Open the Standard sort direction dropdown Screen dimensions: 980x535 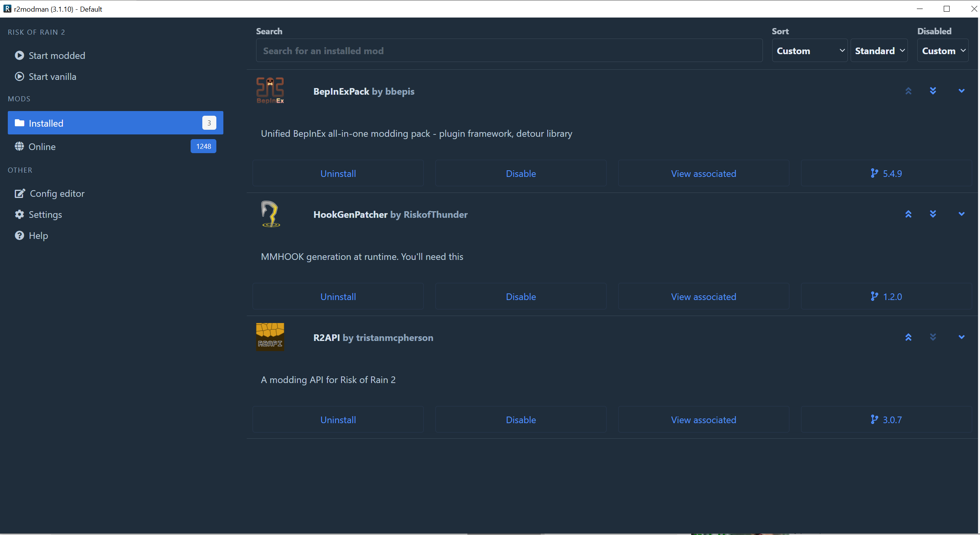click(x=879, y=51)
